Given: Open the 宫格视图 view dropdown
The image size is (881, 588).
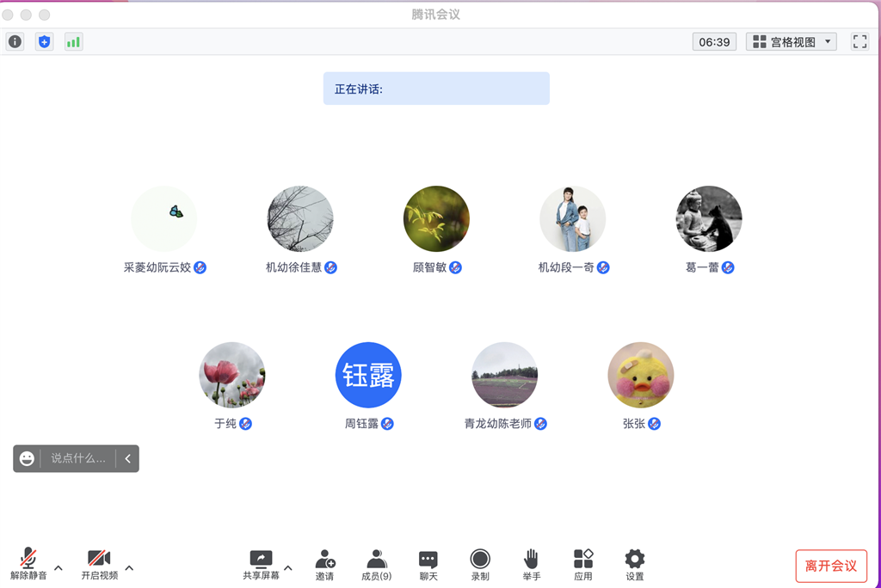Looking at the screenshot, I should (x=792, y=41).
